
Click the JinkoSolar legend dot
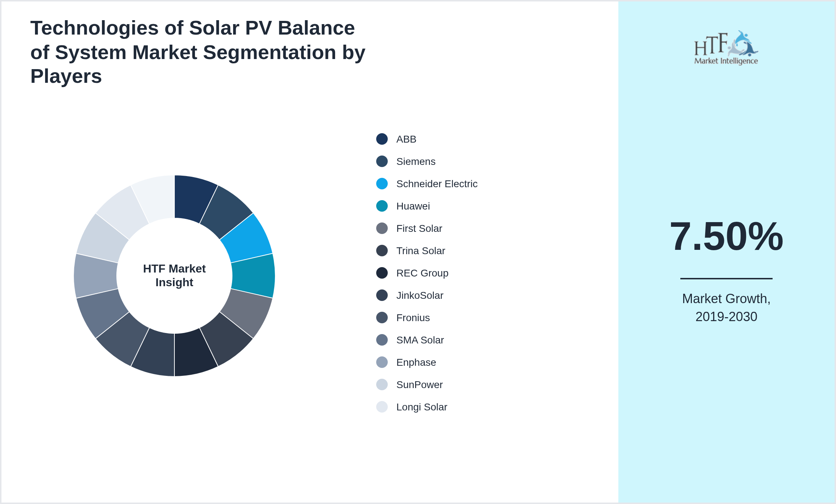[x=382, y=295]
